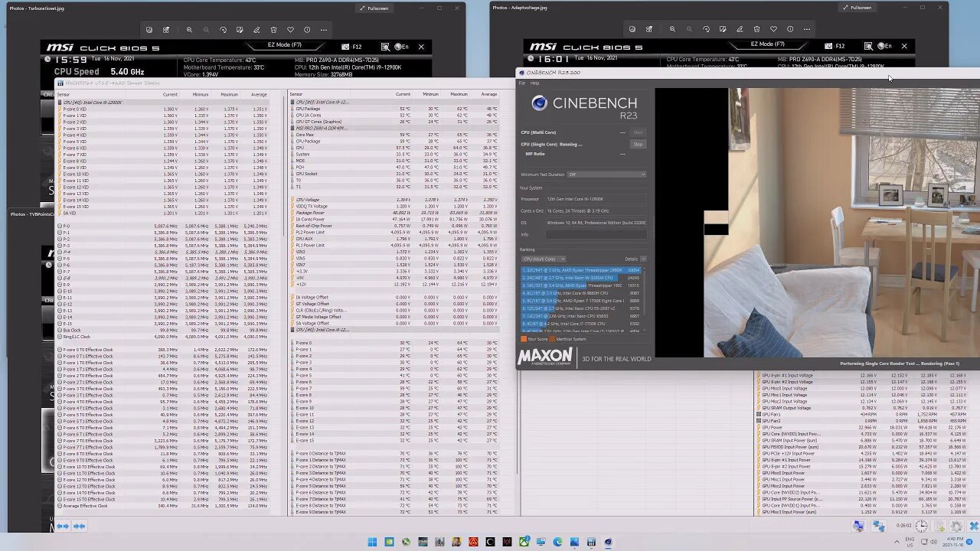Favorite the Turboratioset.jpg photo with heart icon
Viewport: 980px width, 551px height.
290,30
